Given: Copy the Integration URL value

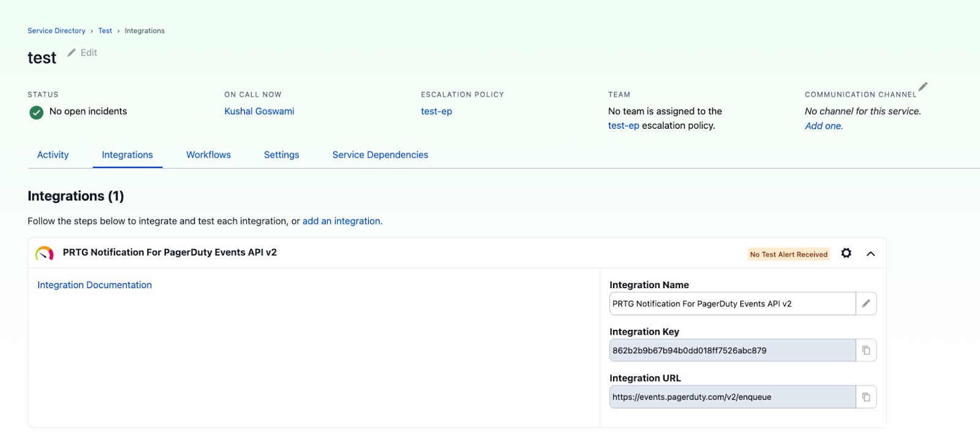Looking at the screenshot, I should pyautogui.click(x=866, y=397).
